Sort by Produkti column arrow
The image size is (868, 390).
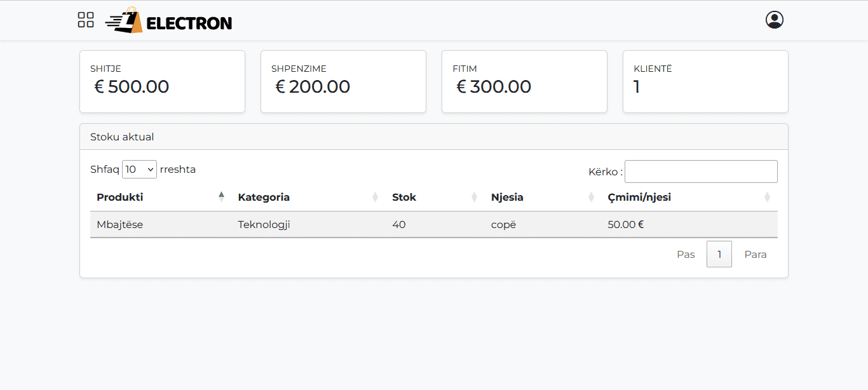[221, 197]
